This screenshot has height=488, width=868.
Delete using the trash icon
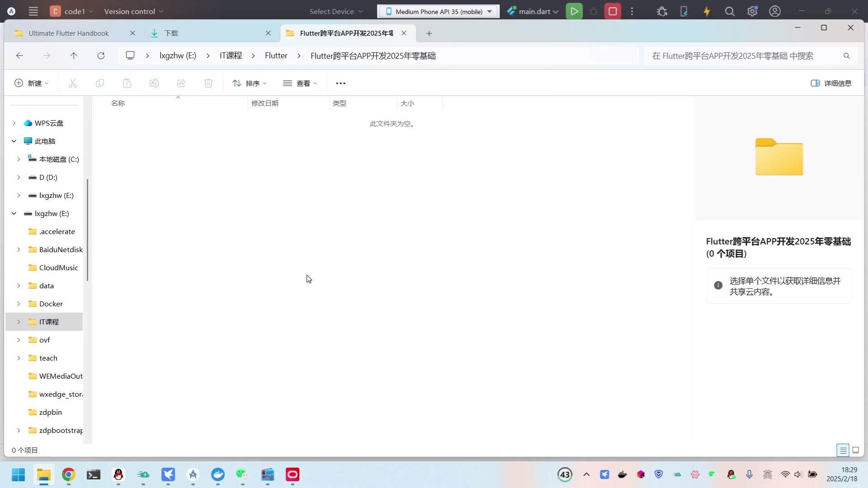208,83
